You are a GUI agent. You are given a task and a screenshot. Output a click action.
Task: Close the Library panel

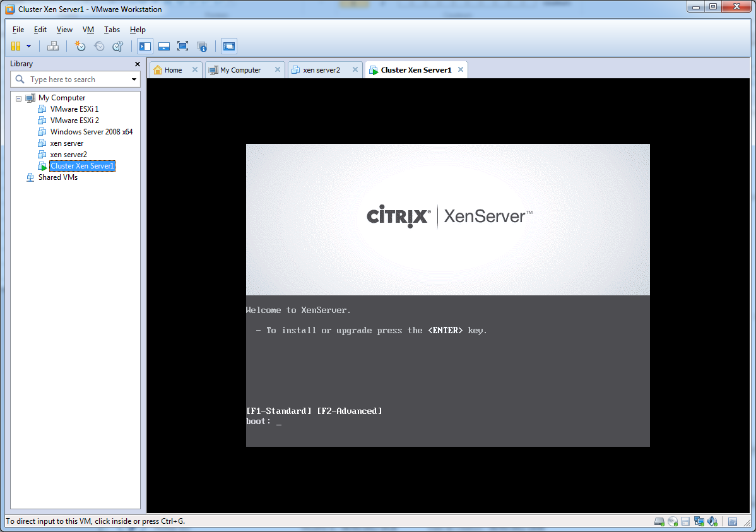click(138, 64)
